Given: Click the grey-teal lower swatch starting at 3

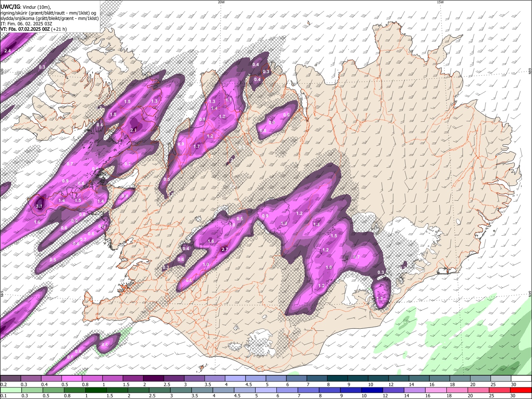Looking at the screenshot, I should pyautogui.click(x=181, y=390).
